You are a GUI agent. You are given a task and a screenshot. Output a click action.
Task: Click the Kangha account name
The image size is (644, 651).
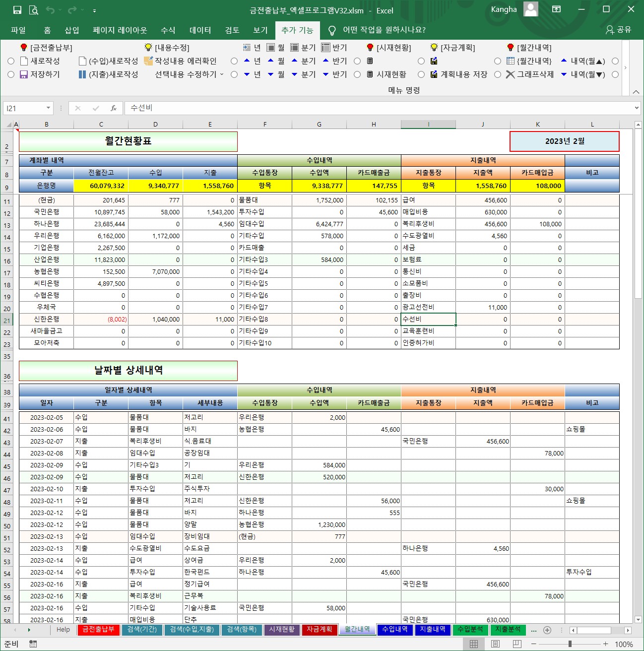pyautogui.click(x=504, y=9)
